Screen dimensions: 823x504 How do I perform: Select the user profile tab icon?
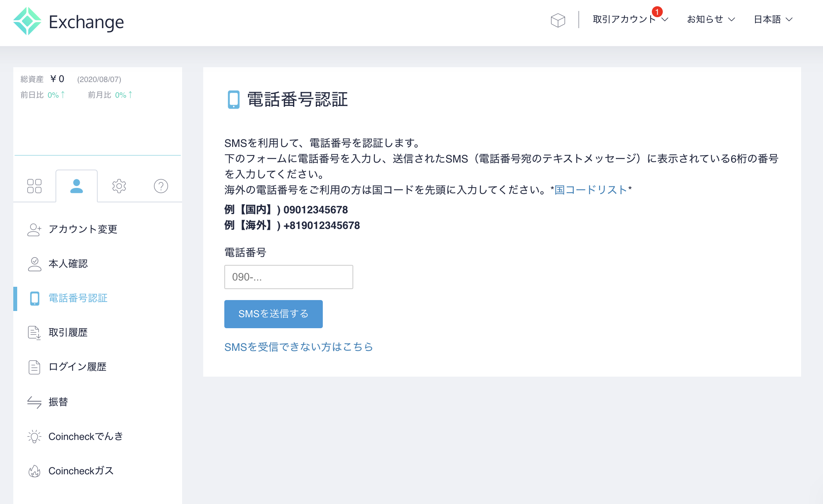coord(77,186)
